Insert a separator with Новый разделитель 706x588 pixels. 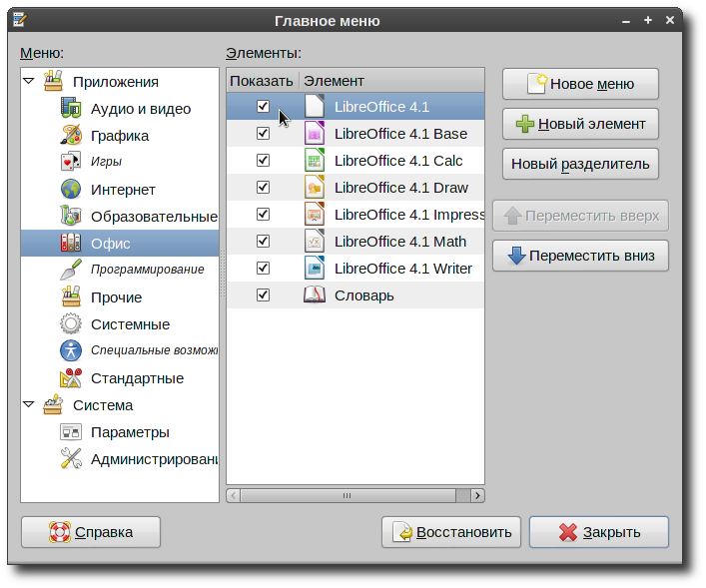point(580,164)
